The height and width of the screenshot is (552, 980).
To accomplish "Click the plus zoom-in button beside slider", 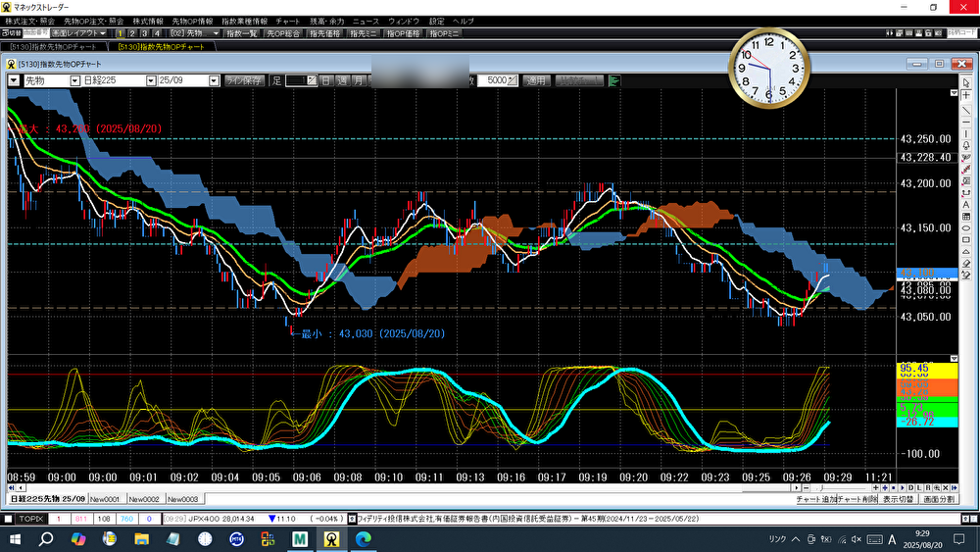I will coord(875,487).
